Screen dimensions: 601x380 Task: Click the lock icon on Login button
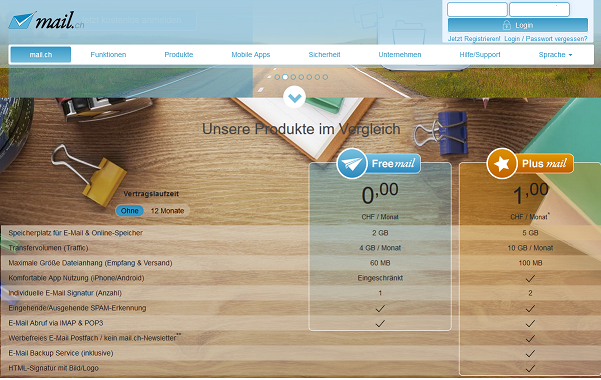coord(507,25)
